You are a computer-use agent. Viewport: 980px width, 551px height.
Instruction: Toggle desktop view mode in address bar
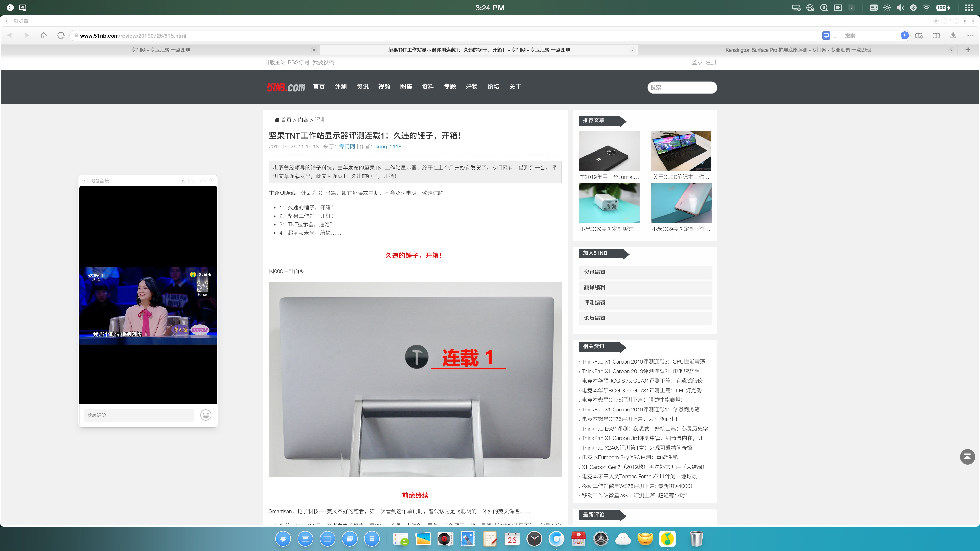point(826,35)
